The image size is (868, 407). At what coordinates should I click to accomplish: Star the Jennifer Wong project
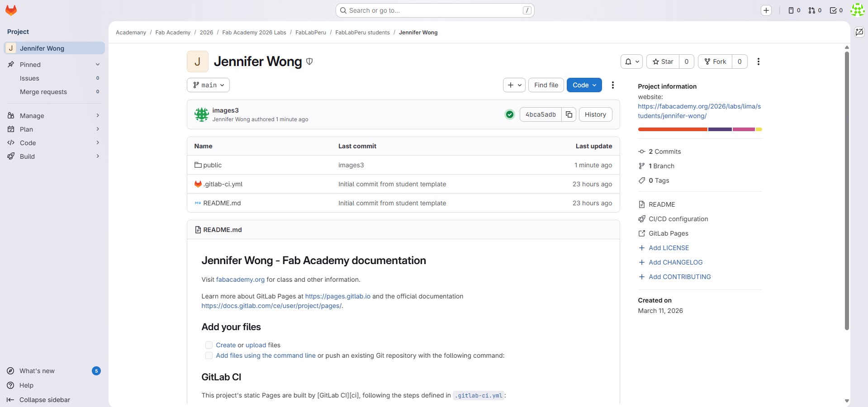662,62
